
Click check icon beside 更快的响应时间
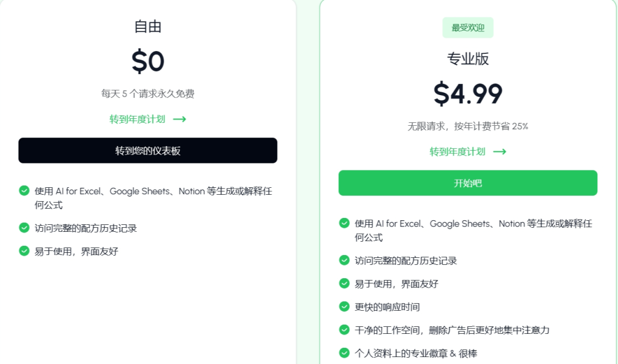coord(344,307)
